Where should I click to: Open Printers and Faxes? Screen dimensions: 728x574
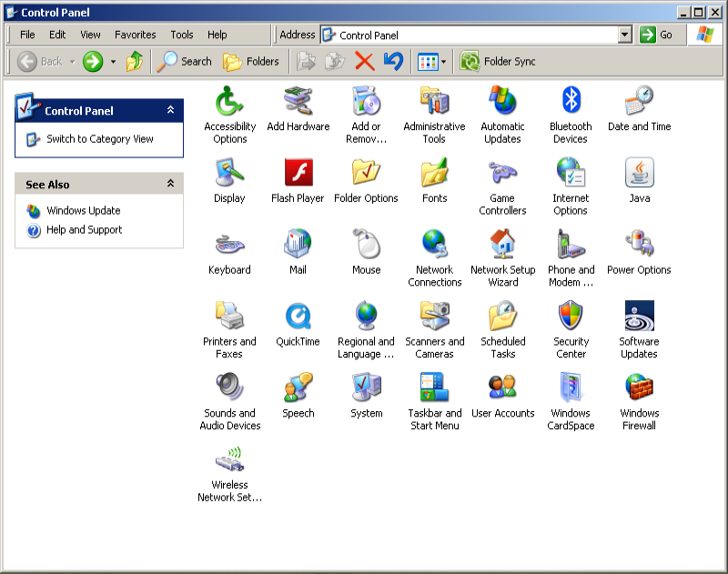tap(229, 329)
